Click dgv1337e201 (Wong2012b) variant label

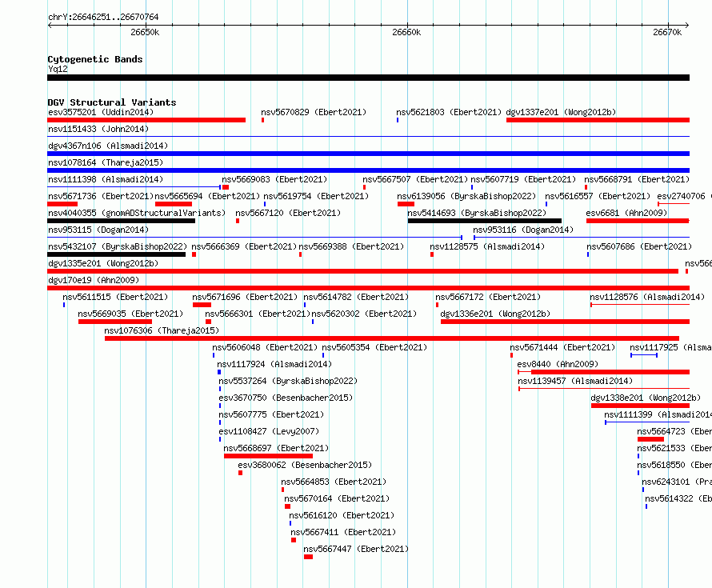(x=561, y=112)
